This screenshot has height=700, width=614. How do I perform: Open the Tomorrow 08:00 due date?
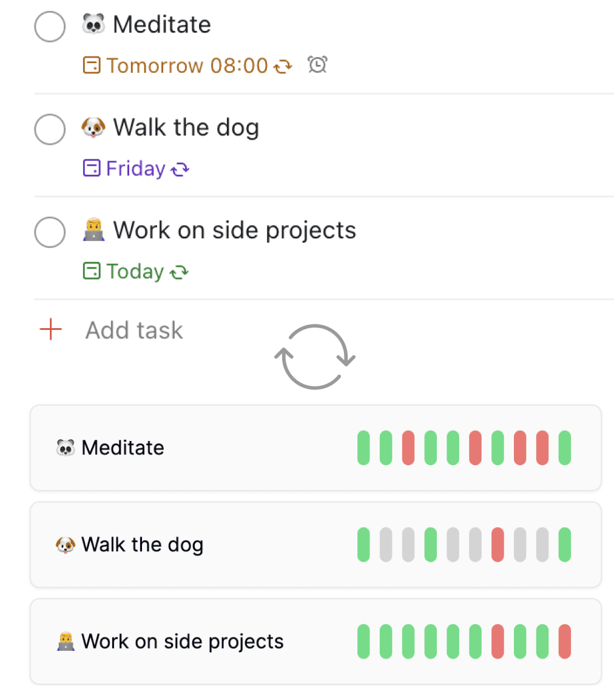[187, 66]
